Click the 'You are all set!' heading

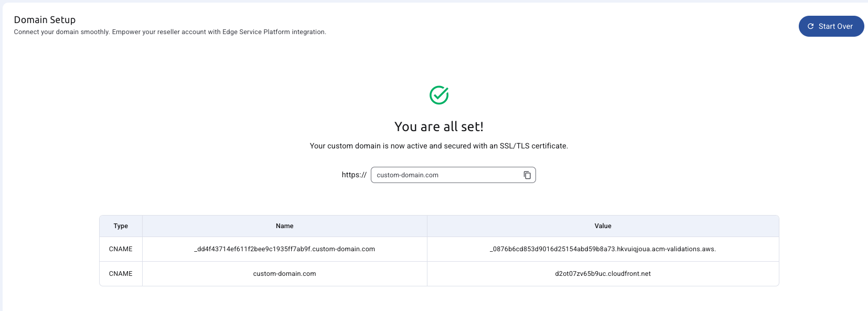[439, 126]
